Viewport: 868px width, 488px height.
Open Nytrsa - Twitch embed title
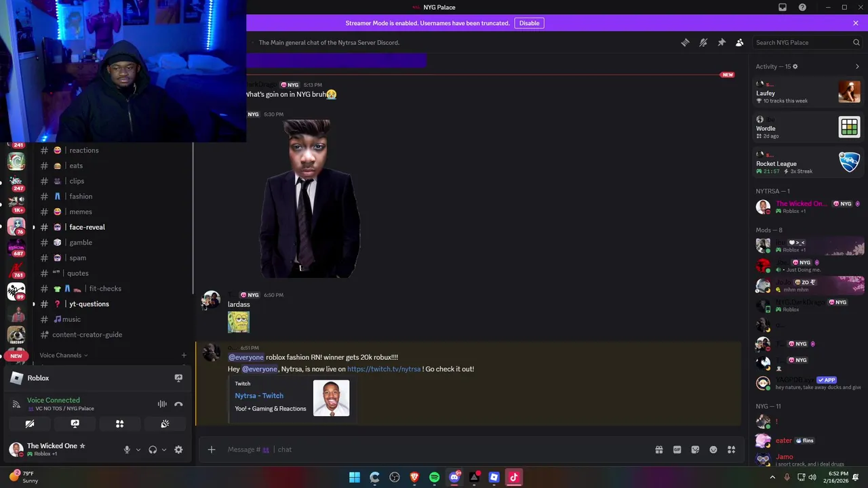click(x=259, y=396)
